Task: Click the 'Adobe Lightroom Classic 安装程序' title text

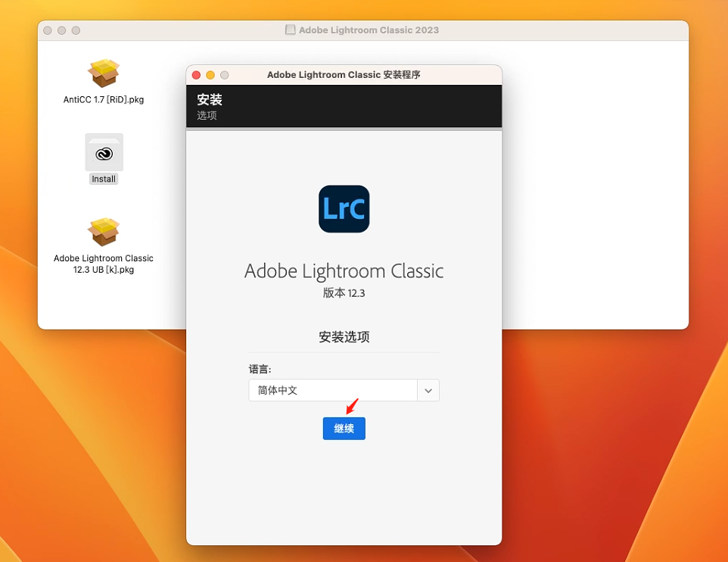Action: click(344, 75)
